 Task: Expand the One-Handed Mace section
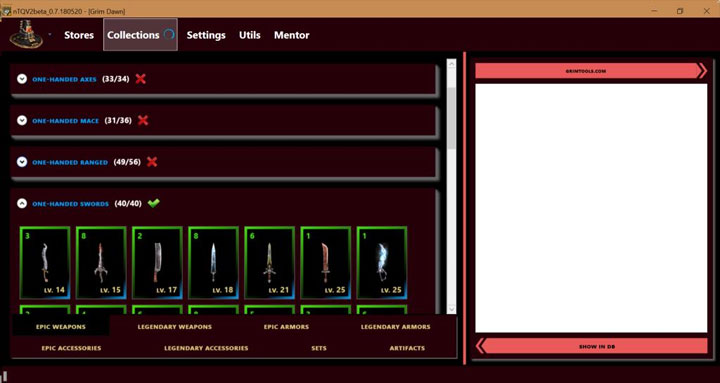pyautogui.click(x=22, y=120)
